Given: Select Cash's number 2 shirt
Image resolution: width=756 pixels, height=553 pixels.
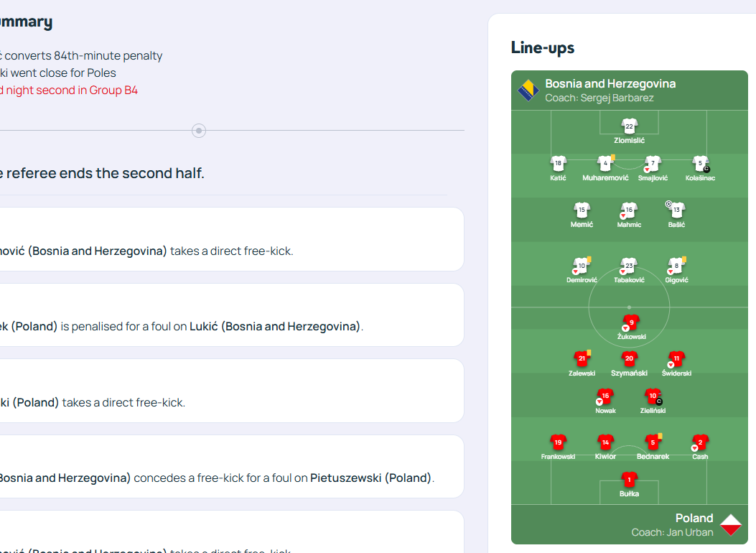Looking at the screenshot, I should (700, 442).
